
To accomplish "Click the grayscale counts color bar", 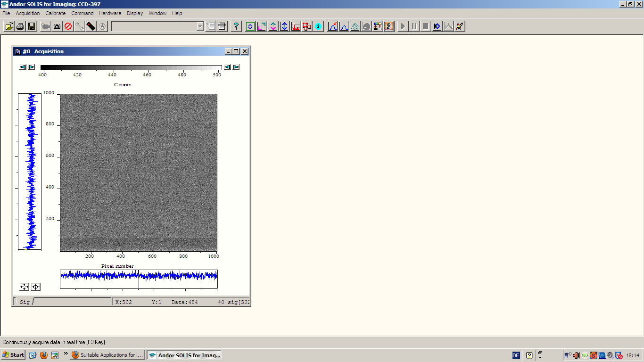I will pos(131,67).
